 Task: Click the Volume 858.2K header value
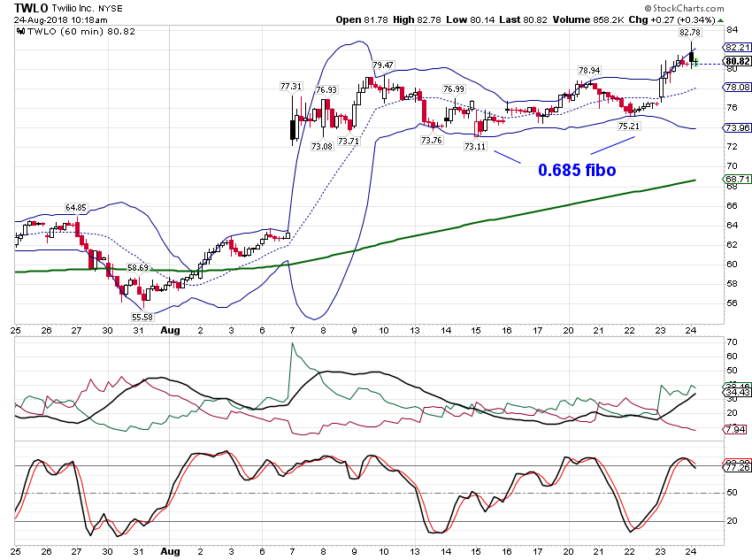(588, 19)
